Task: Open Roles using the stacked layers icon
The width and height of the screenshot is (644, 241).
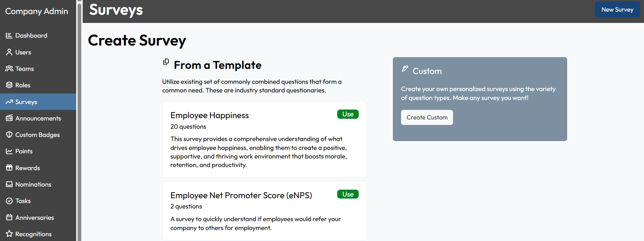Action: click(x=9, y=85)
